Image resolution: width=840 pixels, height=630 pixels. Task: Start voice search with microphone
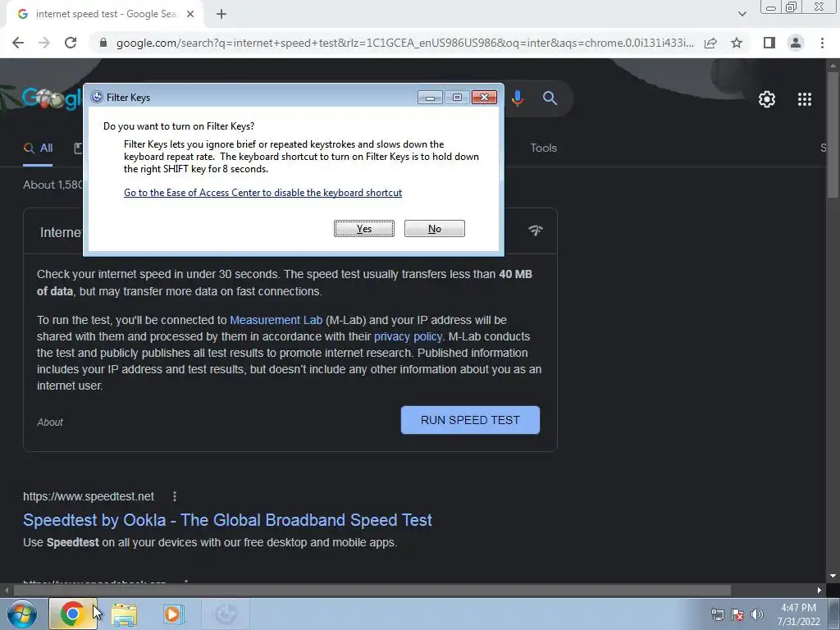(517, 98)
